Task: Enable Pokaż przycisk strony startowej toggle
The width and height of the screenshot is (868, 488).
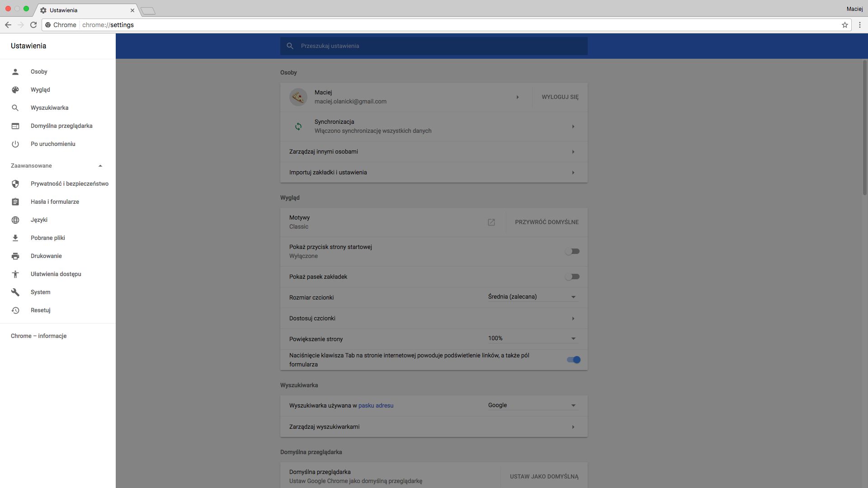Action: [x=572, y=251]
